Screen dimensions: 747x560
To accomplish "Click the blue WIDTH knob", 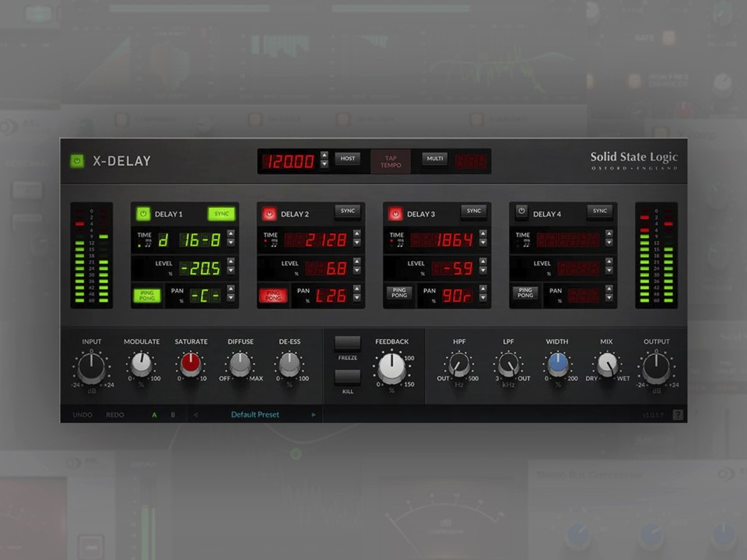I will tap(557, 364).
